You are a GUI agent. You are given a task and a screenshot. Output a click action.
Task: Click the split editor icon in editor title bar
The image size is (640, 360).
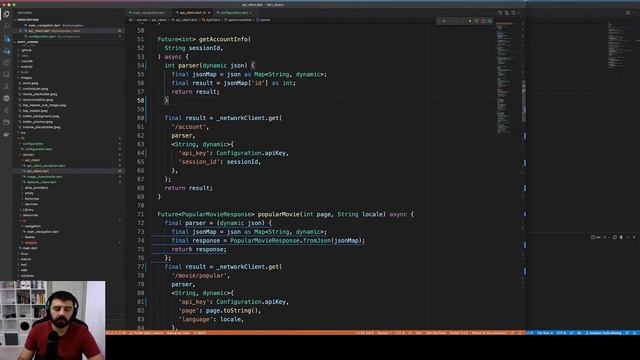click(x=513, y=13)
